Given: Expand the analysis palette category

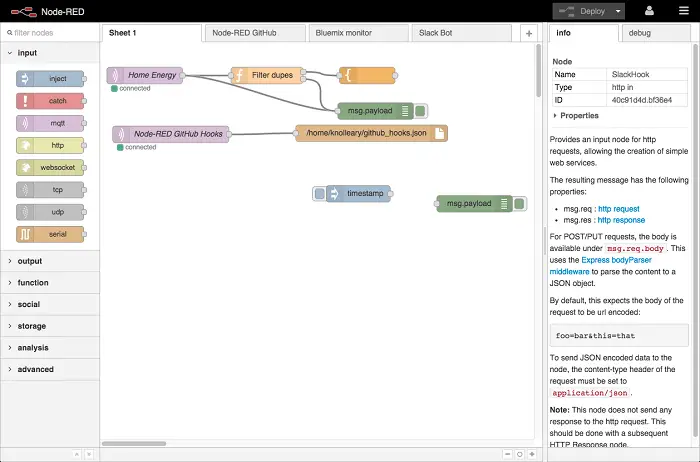Looking at the screenshot, I should [50, 348].
